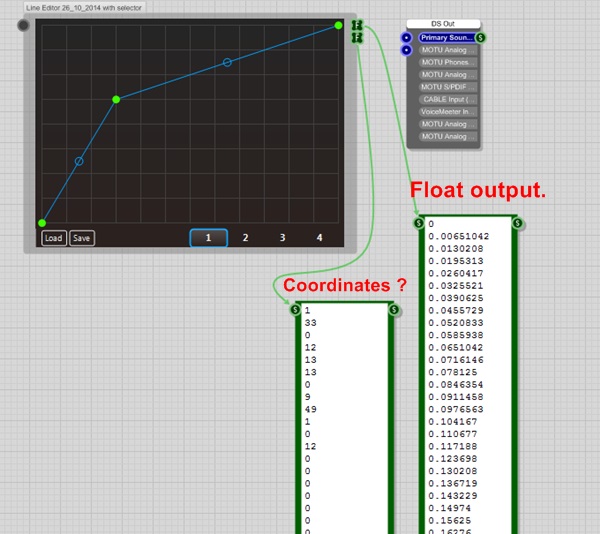This screenshot has width=600, height=534.
Task: Click the middle green curve point in the editor
Action: tap(117, 99)
